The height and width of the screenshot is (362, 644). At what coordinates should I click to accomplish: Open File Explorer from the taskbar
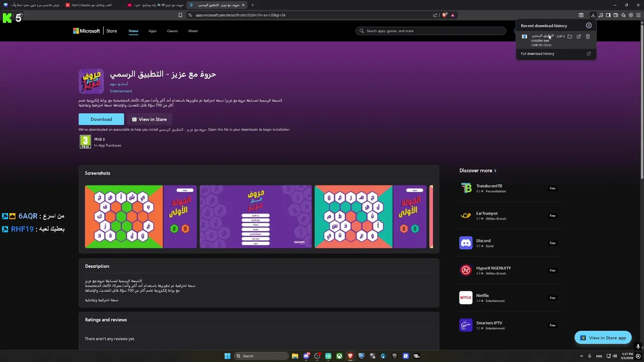click(295, 356)
